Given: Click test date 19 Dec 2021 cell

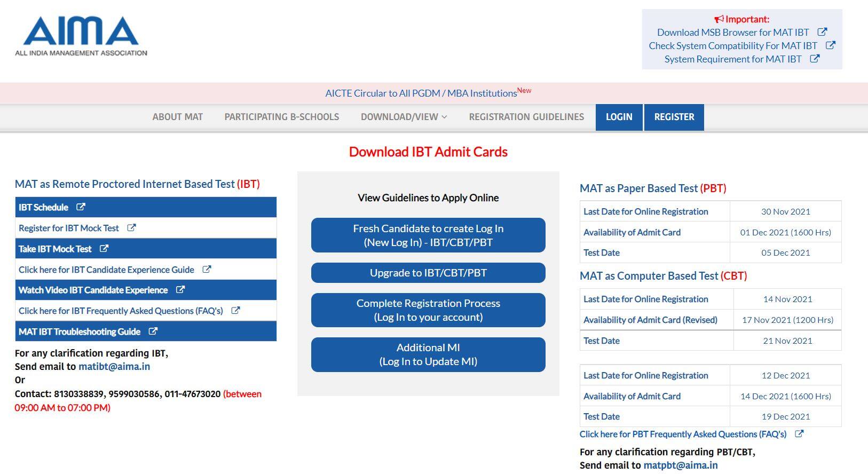Looking at the screenshot, I should (x=785, y=416).
